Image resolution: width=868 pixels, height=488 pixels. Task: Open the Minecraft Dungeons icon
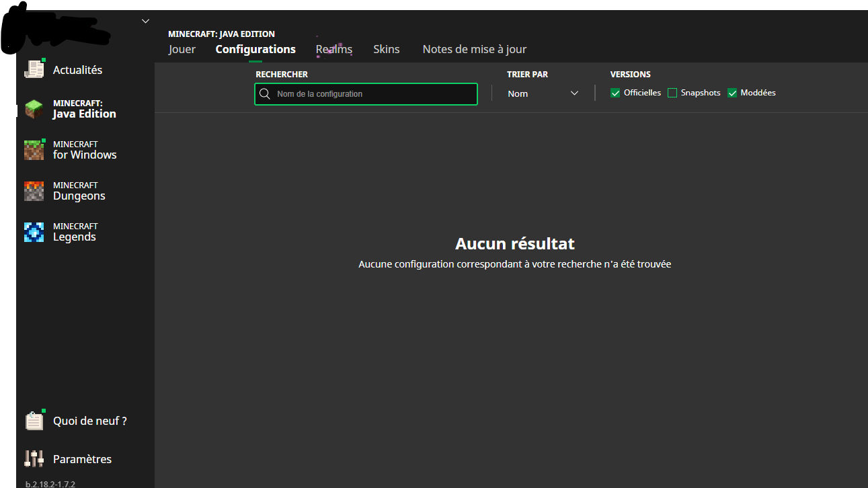34,191
